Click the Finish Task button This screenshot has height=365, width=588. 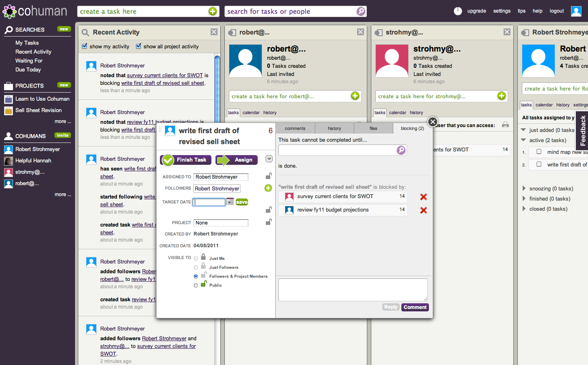185,160
